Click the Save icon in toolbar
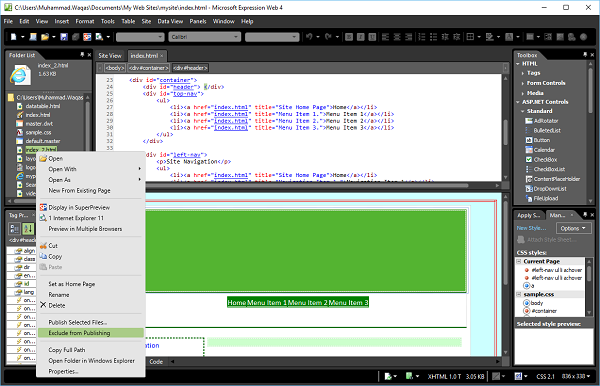This screenshot has height=386, width=600. (x=64, y=37)
